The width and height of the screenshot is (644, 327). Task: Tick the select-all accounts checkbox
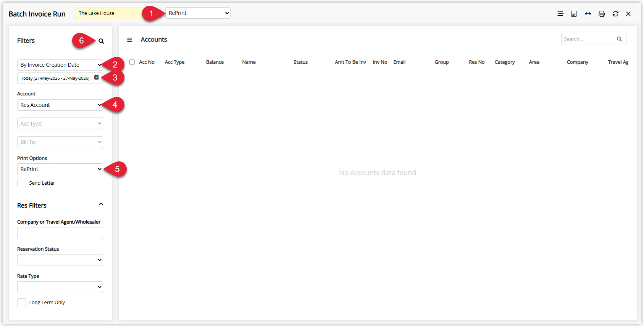click(x=132, y=62)
